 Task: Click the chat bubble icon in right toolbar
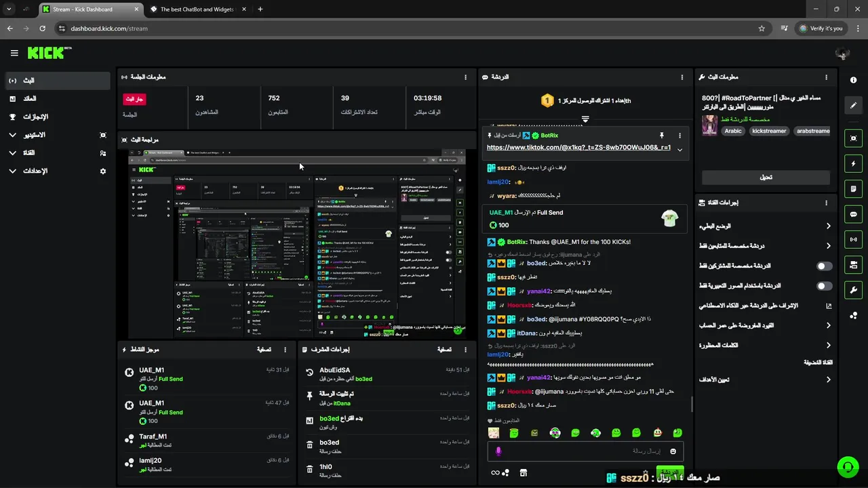click(853, 214)
